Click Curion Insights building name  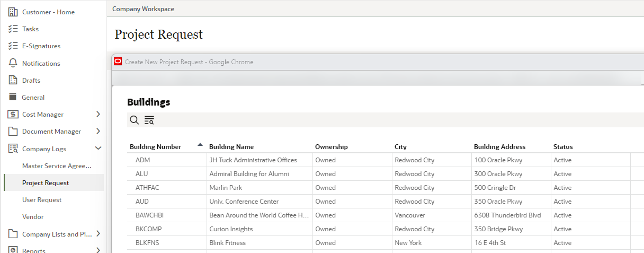(x=231, y=229)
